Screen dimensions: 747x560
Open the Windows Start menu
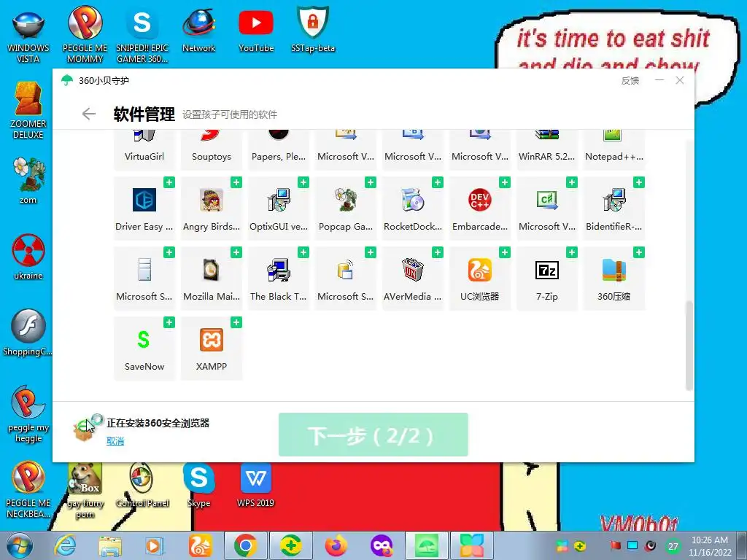click(x=19, y=545)
